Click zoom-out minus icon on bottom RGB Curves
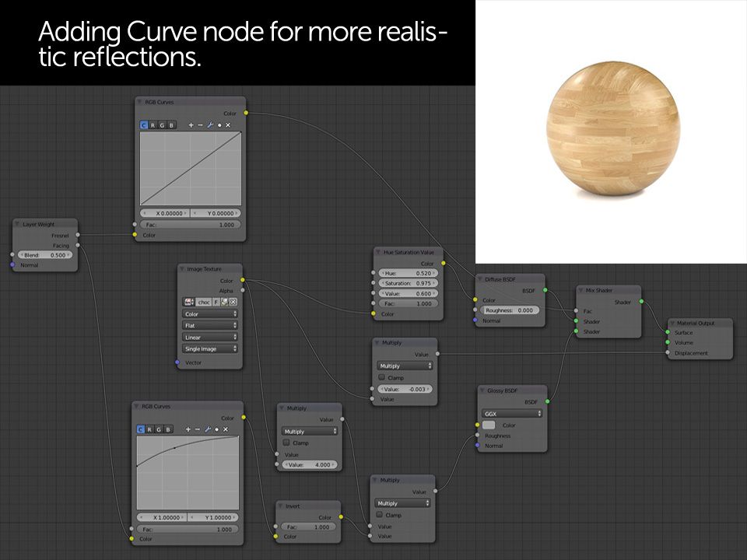747x560 pixels. 197,429
